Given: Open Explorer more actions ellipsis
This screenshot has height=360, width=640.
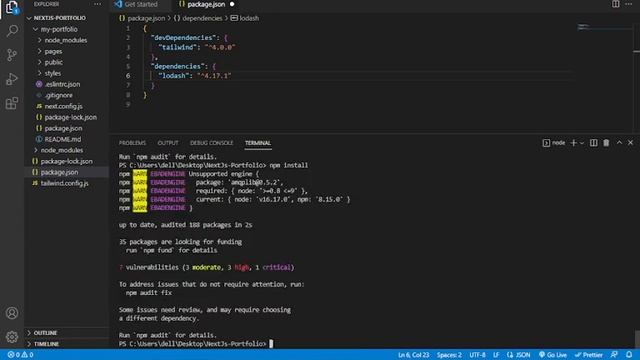Looking at the screenshot, I should coord(97,4).
